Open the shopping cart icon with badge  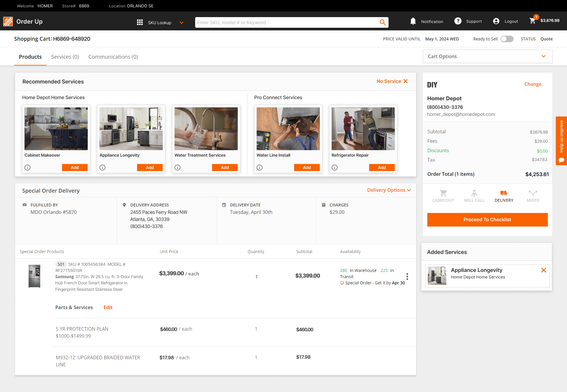[533, 20]
